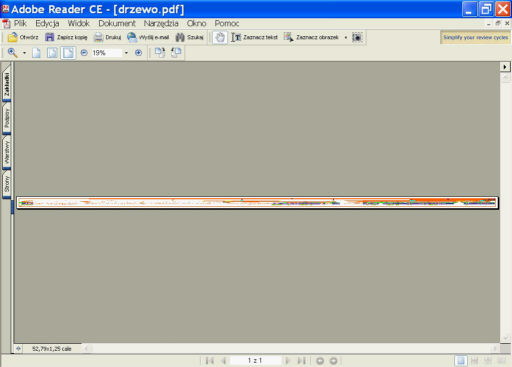Toggle Fit Width page view
The height and width of the screenshot is (367, 512).
coord(68,53)
